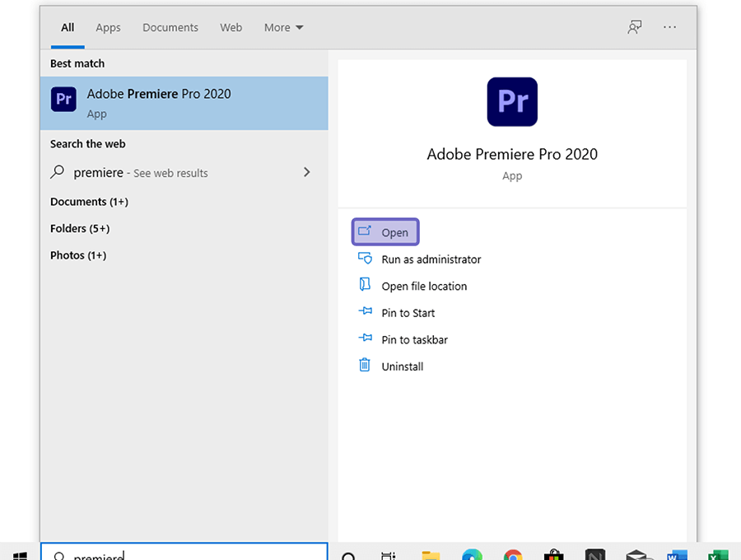
Task: Expand the premiere web results arrow
Action: pyautogui.click(x=307, y=172)
